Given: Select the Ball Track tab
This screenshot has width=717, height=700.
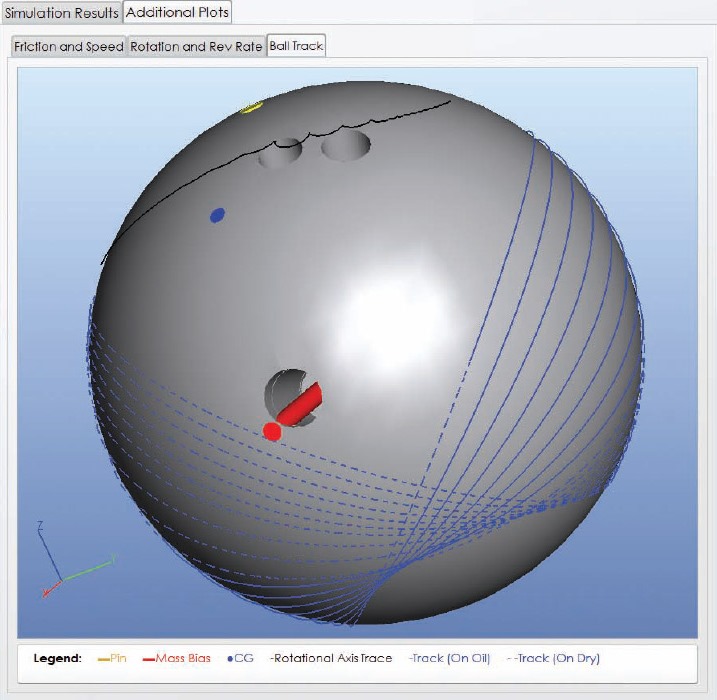Looking at the screenshot, I should [x=296, y=47].
